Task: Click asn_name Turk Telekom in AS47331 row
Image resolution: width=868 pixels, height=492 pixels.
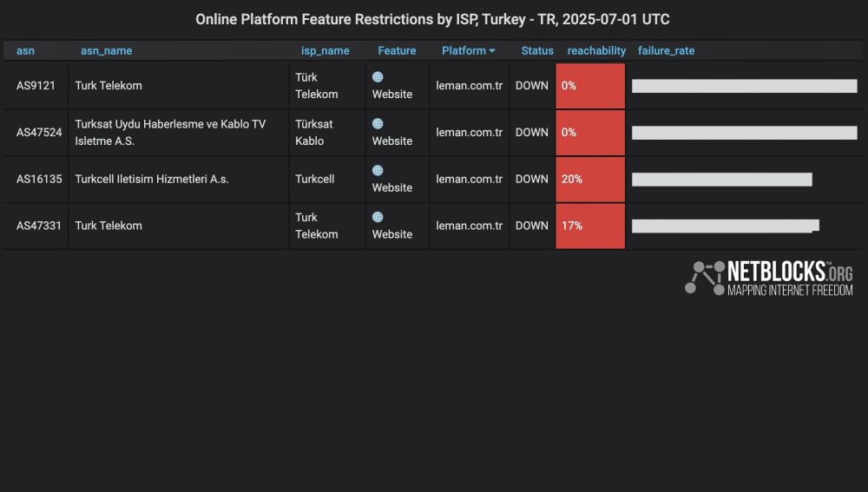Action: (x=108, y=226)
